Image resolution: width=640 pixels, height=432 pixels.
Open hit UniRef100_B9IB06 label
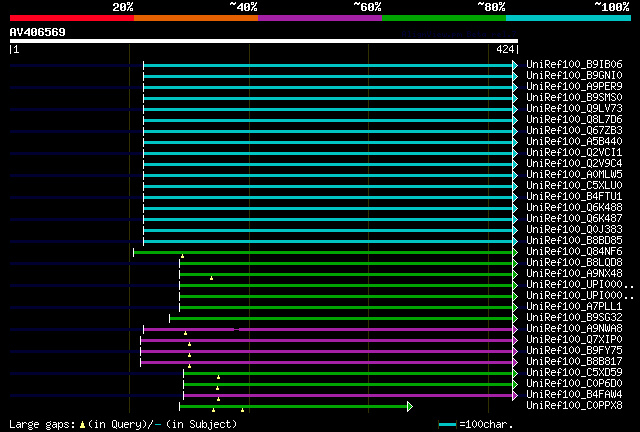click(x=574, y=64)
